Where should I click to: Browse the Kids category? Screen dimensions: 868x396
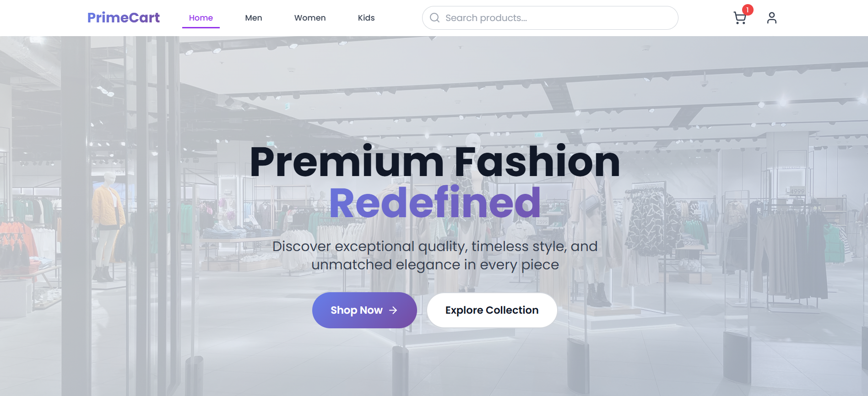coord(366,18)
